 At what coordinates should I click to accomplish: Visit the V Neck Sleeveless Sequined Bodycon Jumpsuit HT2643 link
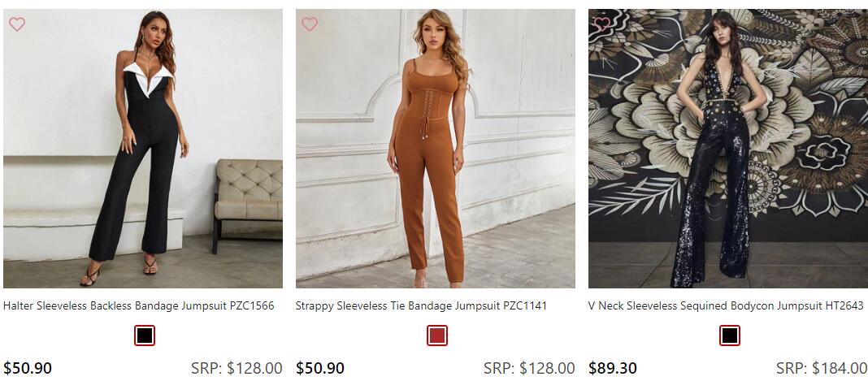[x=726, y=306]
